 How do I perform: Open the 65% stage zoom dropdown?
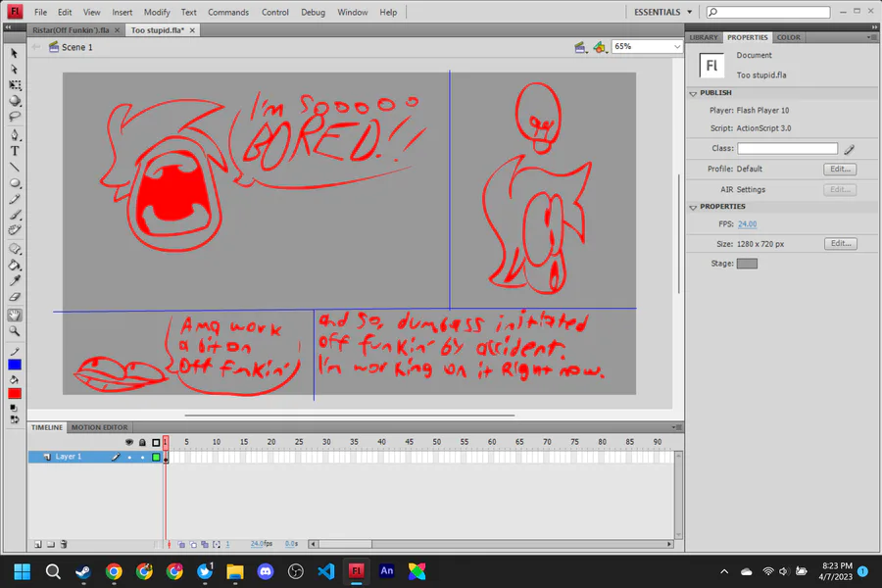676,47
